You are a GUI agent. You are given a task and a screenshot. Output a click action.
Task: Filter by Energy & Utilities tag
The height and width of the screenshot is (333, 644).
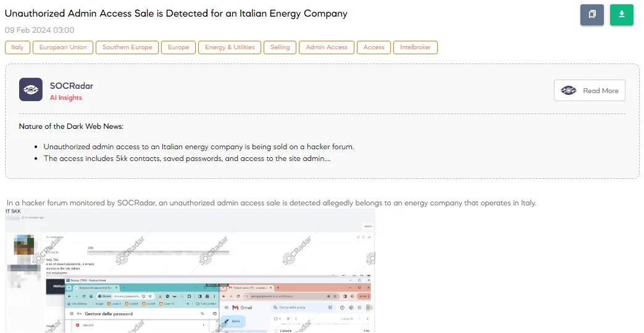pos(230,47)
